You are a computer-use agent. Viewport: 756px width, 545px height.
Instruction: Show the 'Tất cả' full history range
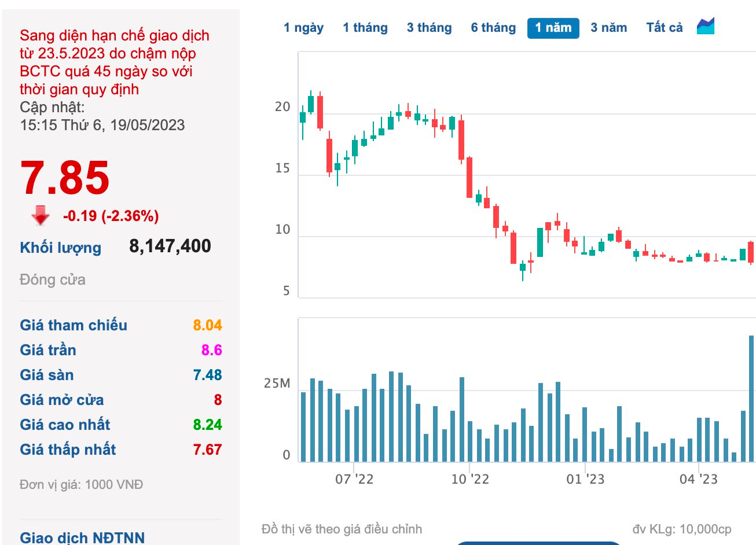click(665, 28)
